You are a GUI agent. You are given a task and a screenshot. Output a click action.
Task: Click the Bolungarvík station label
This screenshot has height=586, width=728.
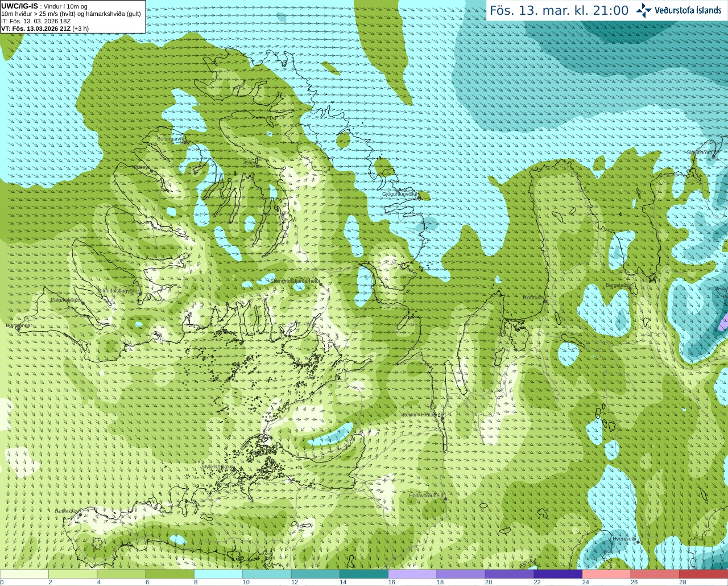169,138
